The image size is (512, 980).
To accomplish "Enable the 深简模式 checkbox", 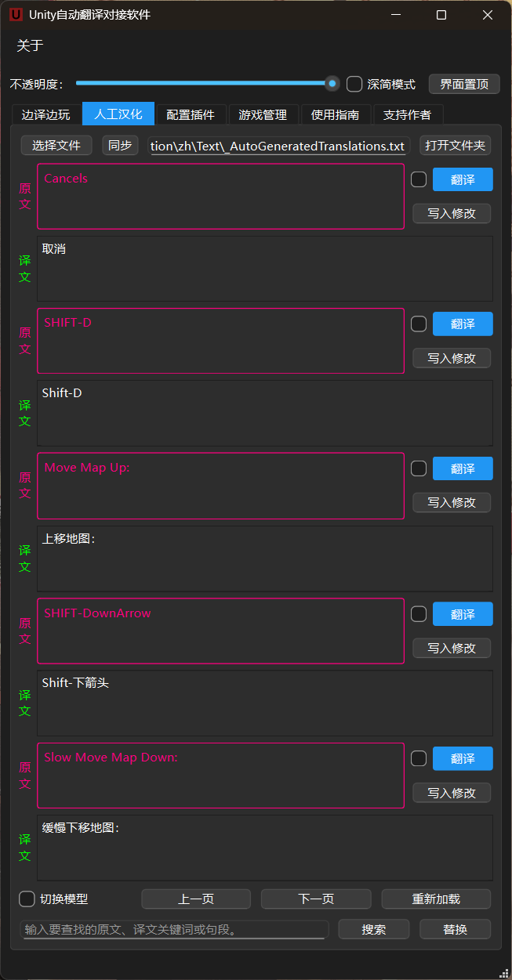I will 354,84.
